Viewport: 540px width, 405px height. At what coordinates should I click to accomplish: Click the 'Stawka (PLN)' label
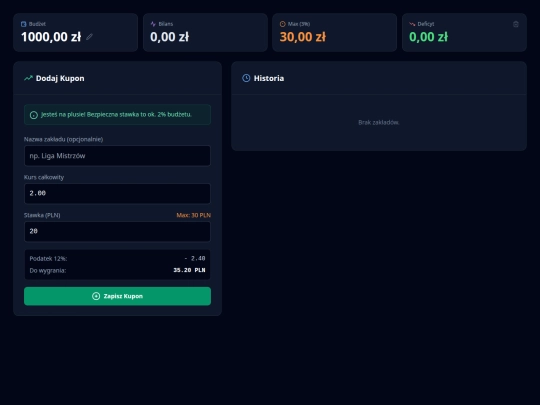point(42,215)
